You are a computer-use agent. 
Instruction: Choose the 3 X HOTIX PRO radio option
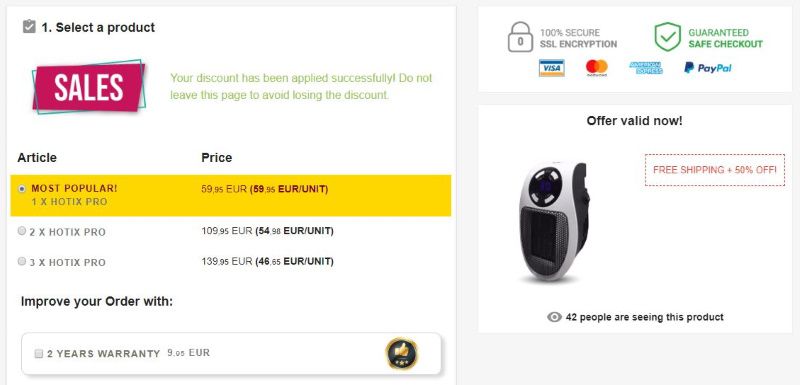tap(21, 262)
